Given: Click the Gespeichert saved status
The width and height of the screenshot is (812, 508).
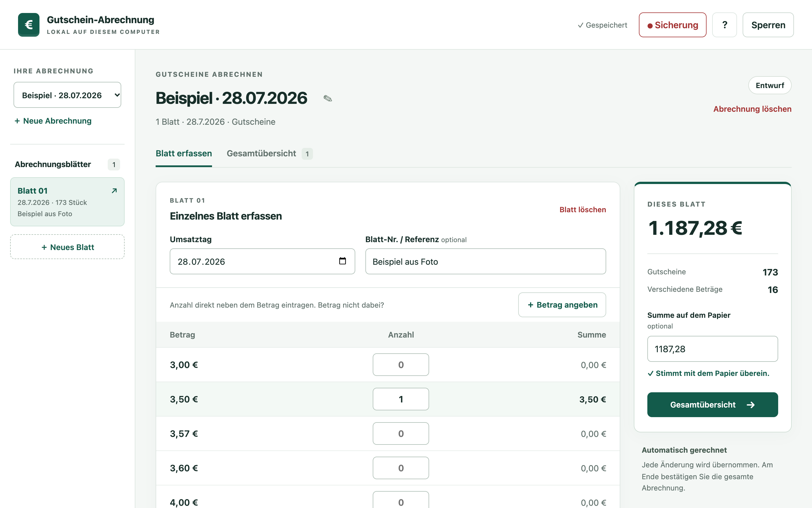Looking at the screenshot, I should (602, 25).
